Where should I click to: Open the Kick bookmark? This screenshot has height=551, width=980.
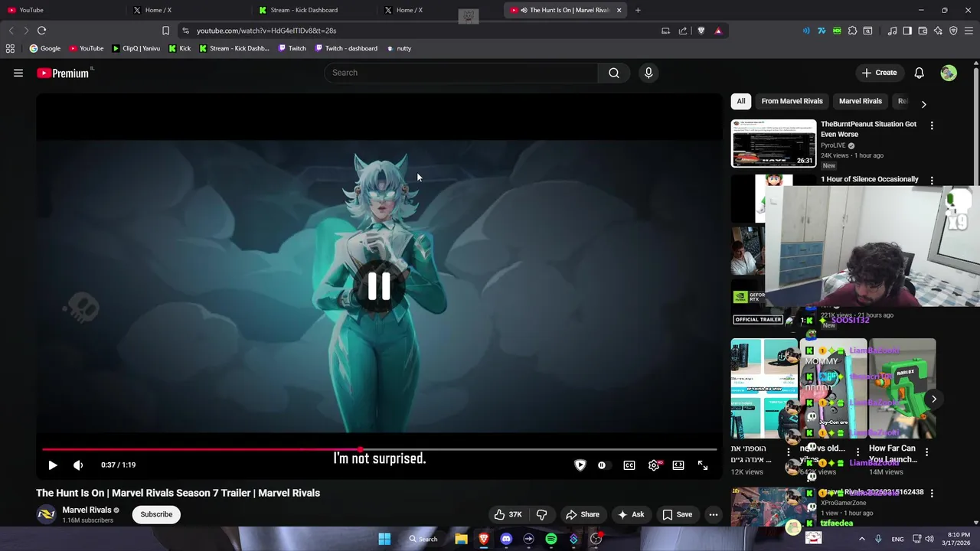click(x=179, y=48)
